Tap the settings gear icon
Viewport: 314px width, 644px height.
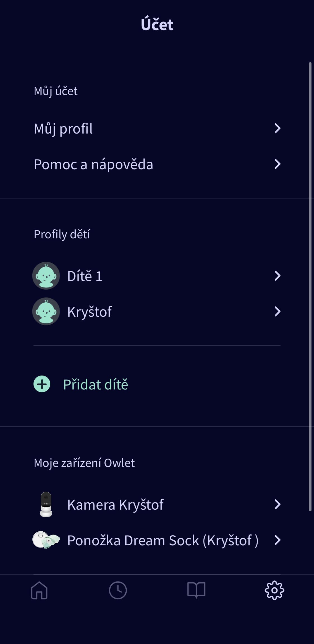coord(274,590)
